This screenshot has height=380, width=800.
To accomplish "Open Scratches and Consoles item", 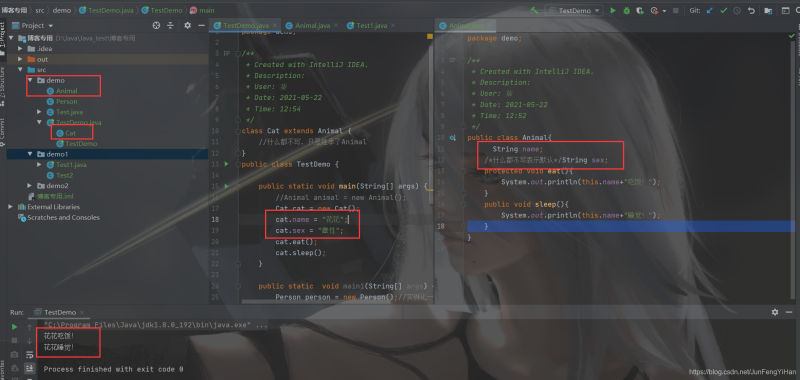I will (x=59, y=217).
